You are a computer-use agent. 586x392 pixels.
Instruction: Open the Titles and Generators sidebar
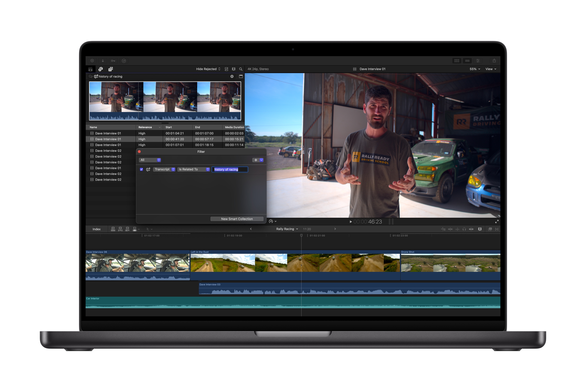click(x=111, y=69)
